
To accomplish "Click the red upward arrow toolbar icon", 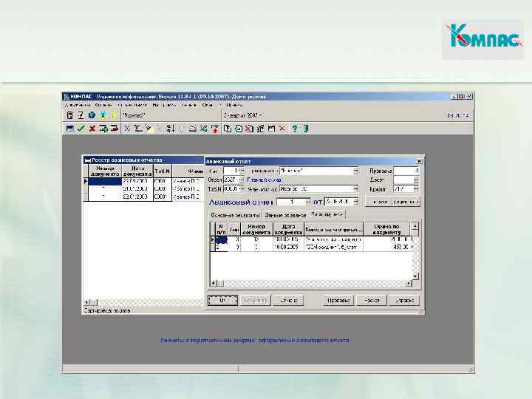I will click(215, 129).
